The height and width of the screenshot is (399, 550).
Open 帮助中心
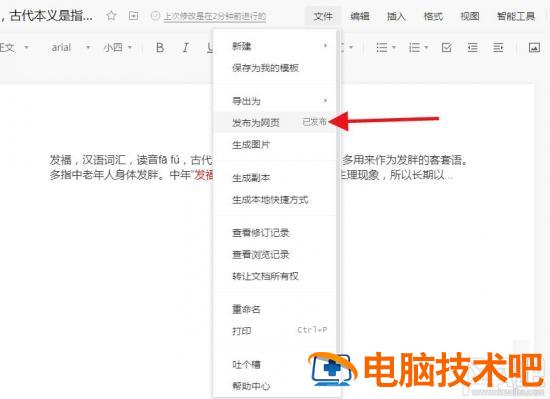click(275, 386)
